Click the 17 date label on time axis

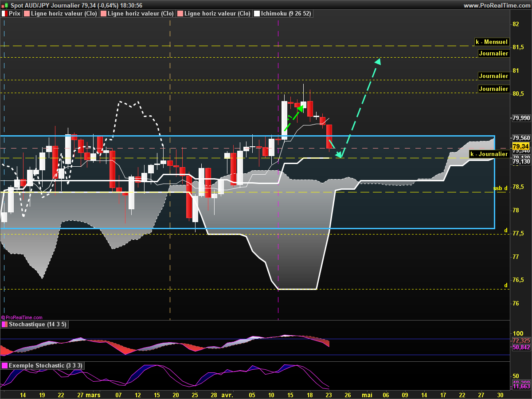(443, 395)
